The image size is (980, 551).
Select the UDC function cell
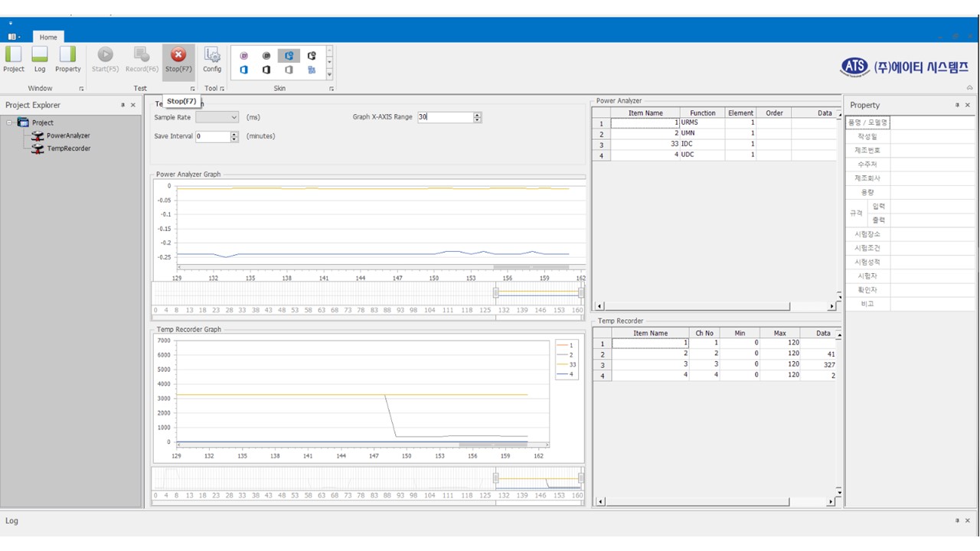tap(702, 155)
